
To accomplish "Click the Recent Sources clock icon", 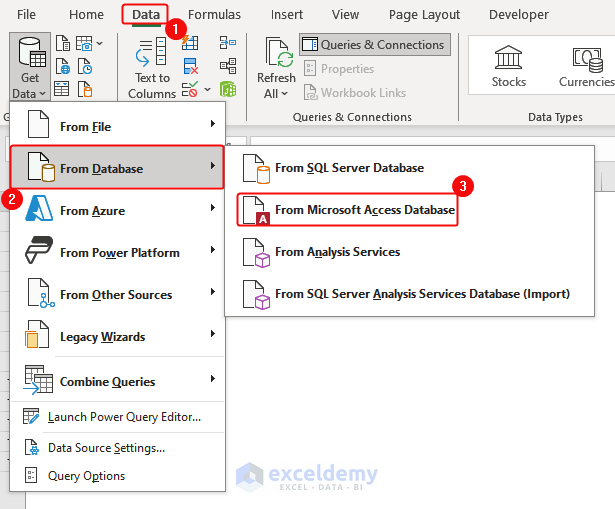I will point(85,66).
